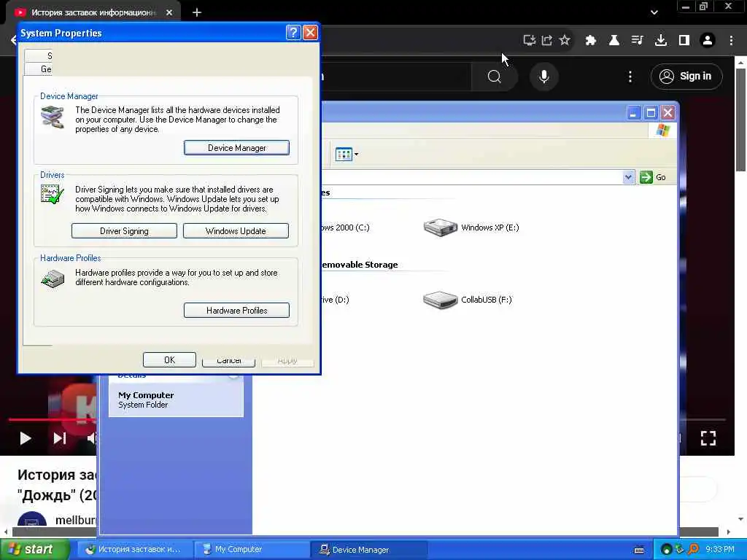
Task: Click the install app icon in address bar
Action: pos(530,41)
